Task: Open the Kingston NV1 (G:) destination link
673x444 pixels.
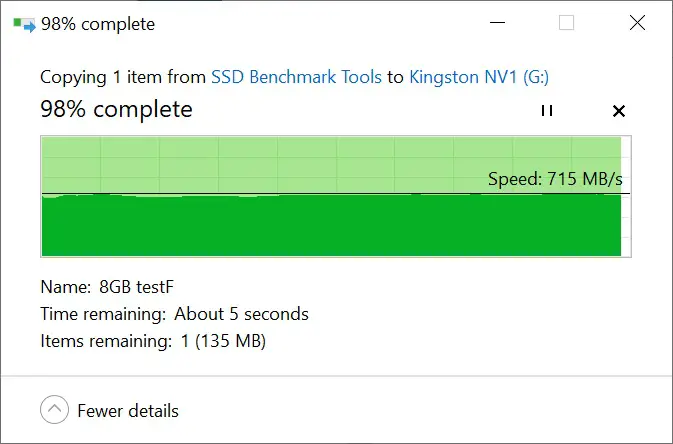Action: 479,77
